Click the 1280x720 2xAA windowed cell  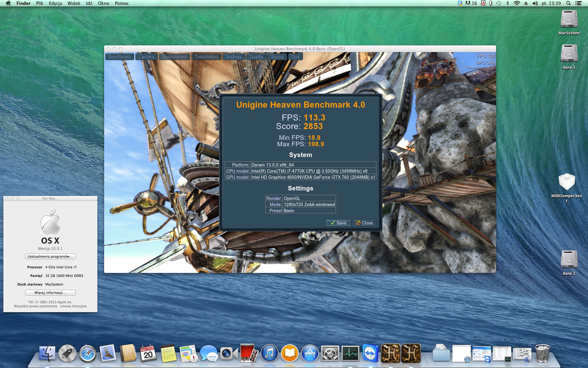309,205
